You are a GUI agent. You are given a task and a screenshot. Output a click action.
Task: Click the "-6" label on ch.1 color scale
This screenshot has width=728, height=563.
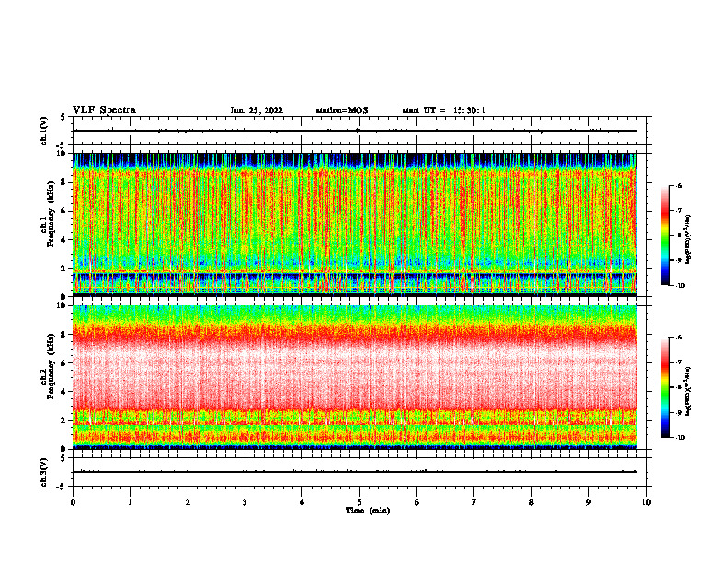tap(678, 185)
